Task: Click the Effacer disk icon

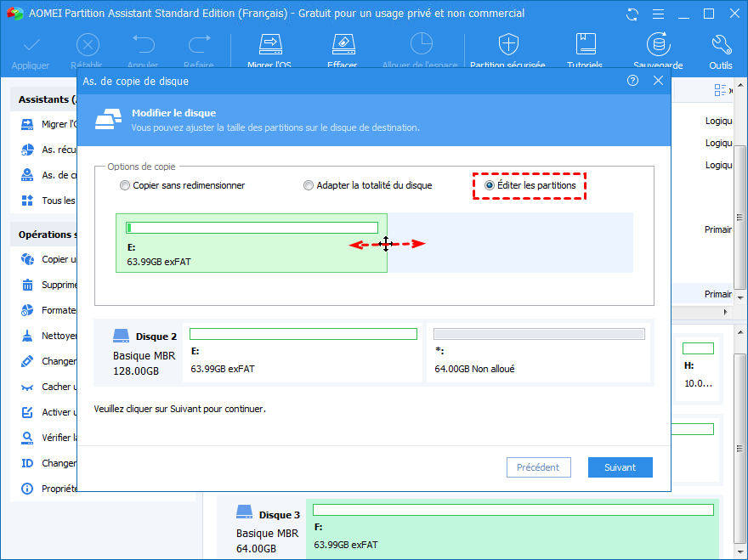Action: tap(342, 45)
